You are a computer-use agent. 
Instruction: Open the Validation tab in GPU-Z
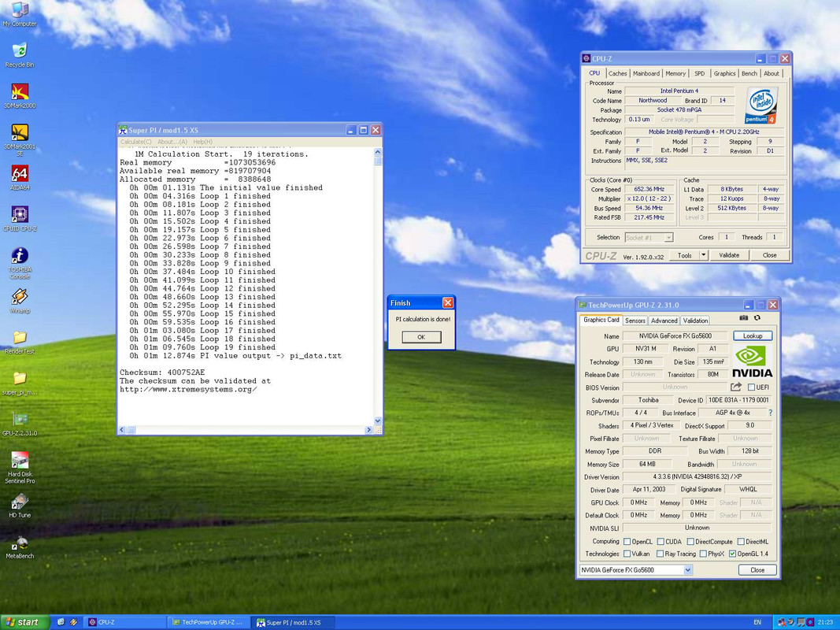pos(695,321)
